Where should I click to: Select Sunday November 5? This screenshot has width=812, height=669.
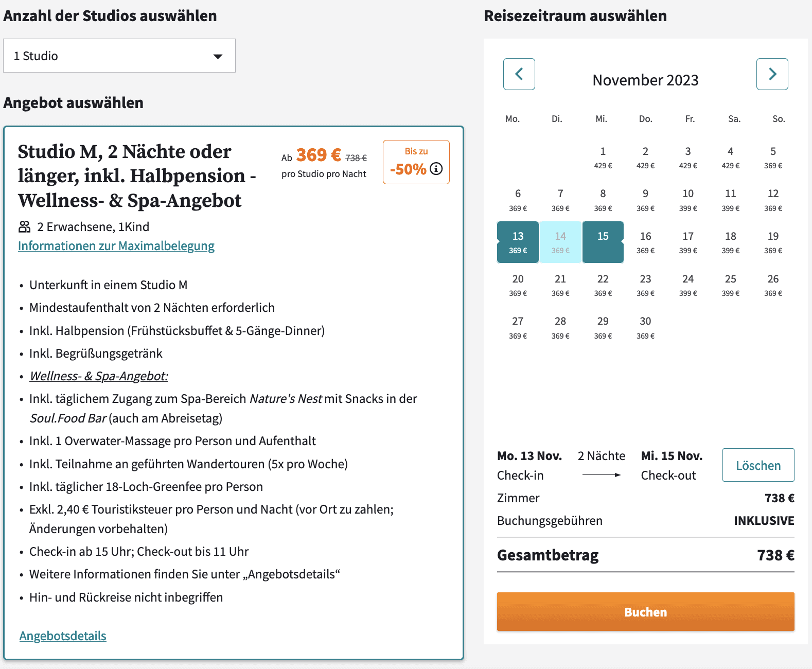[773, 157]
